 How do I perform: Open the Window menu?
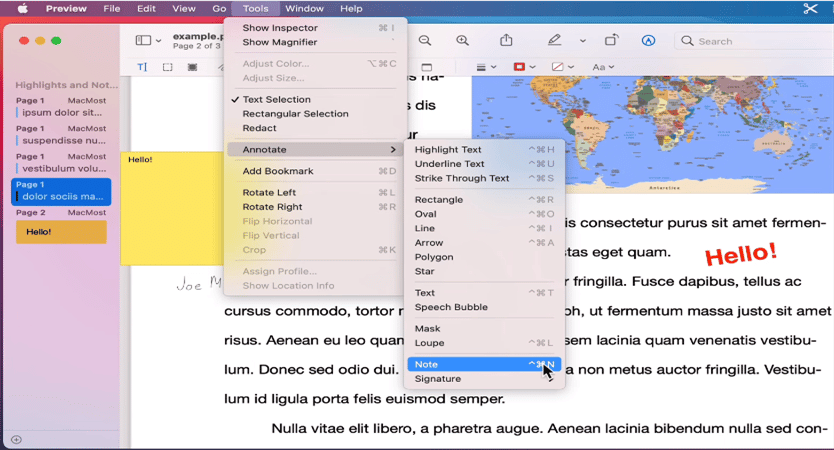coord(304,9)
